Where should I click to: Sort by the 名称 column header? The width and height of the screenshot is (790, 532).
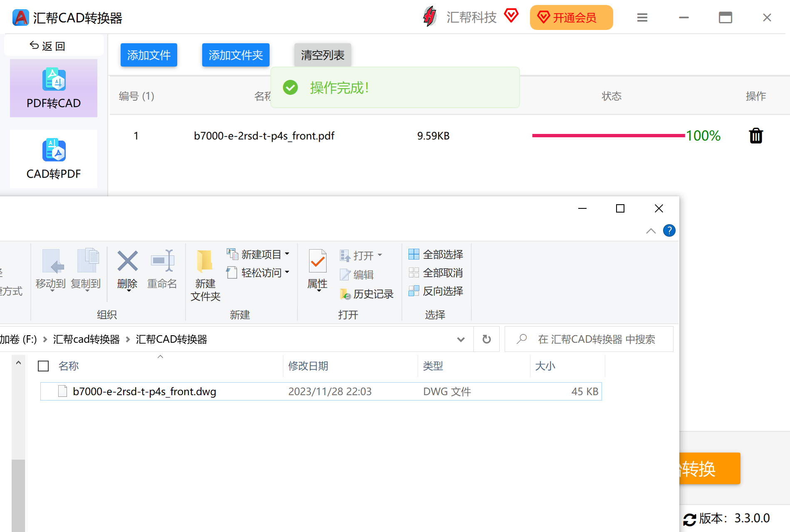tap(69, 366)
